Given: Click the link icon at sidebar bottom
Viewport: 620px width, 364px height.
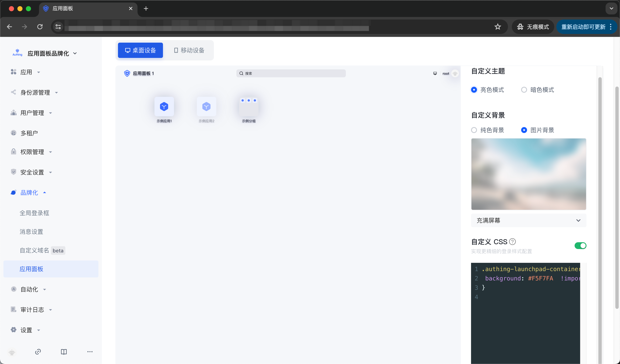Looking at the screenshot, I should [38, 352].
